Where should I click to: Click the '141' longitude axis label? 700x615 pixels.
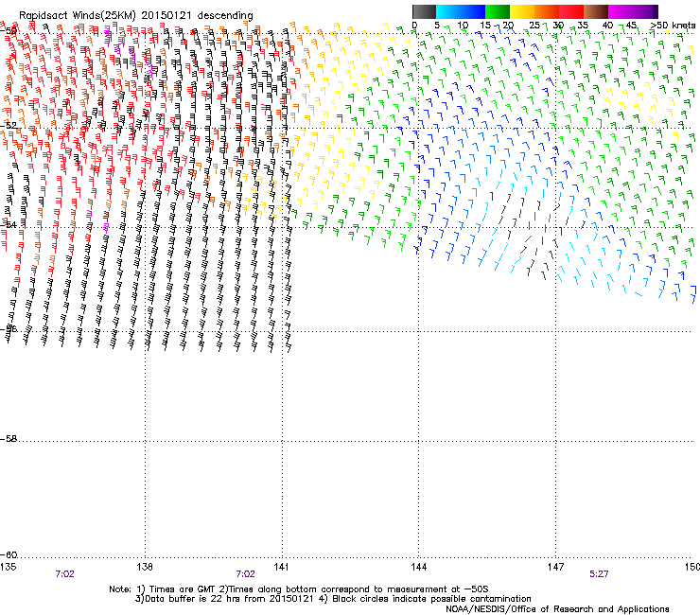pos(281,567)
